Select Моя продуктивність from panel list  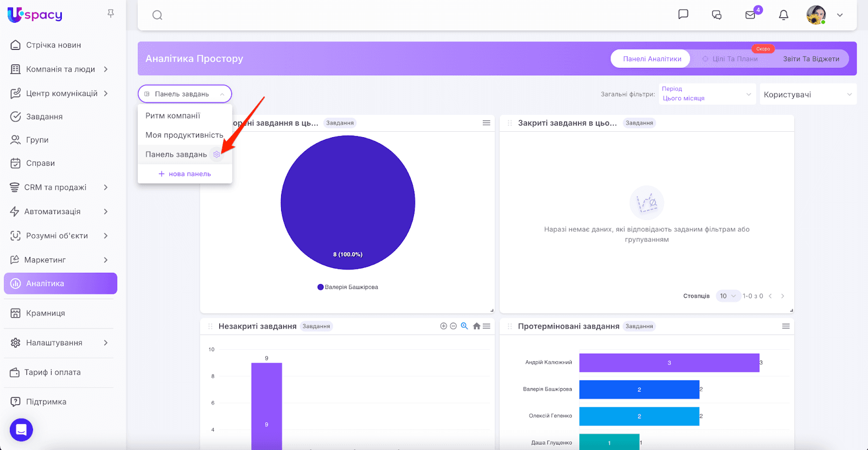tap(184, 135)
